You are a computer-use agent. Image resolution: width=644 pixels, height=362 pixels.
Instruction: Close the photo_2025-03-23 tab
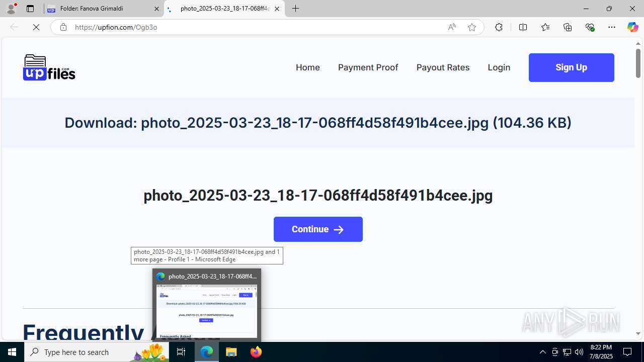pyautogui.click(x=277, y=9)
